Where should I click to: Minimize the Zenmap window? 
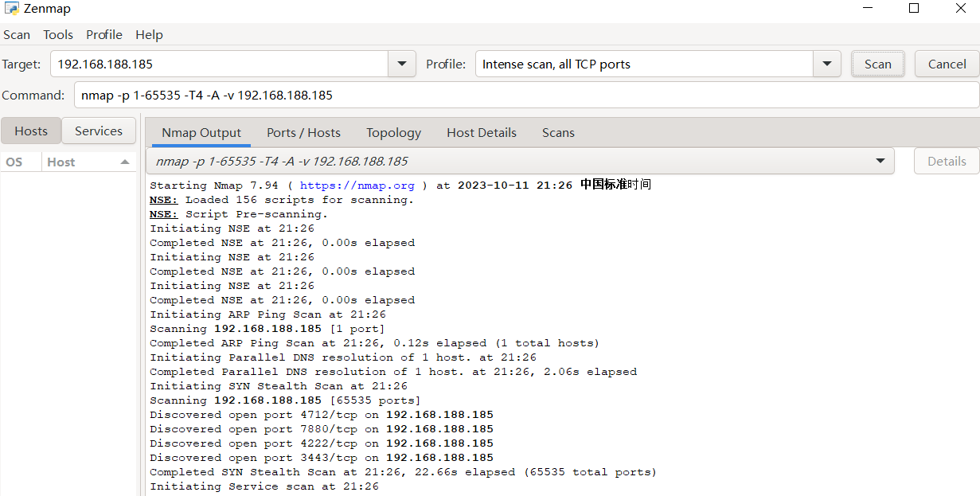click(x=867, y=9)
